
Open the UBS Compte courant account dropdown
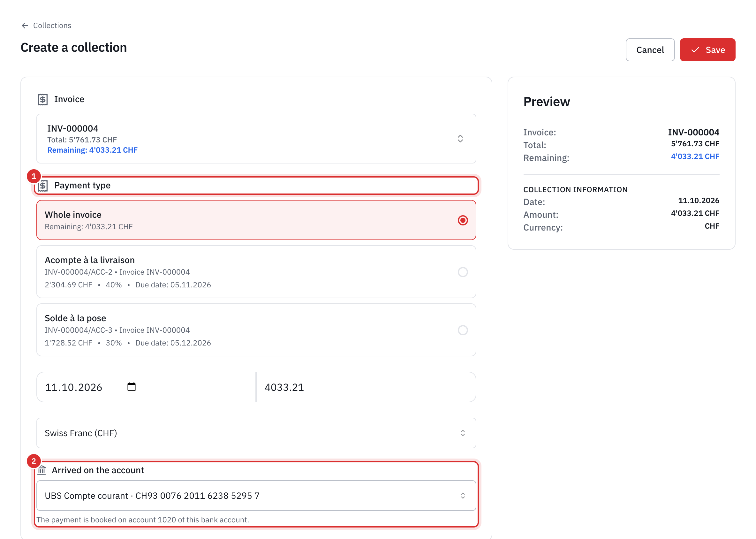click(x=256, y=496)
